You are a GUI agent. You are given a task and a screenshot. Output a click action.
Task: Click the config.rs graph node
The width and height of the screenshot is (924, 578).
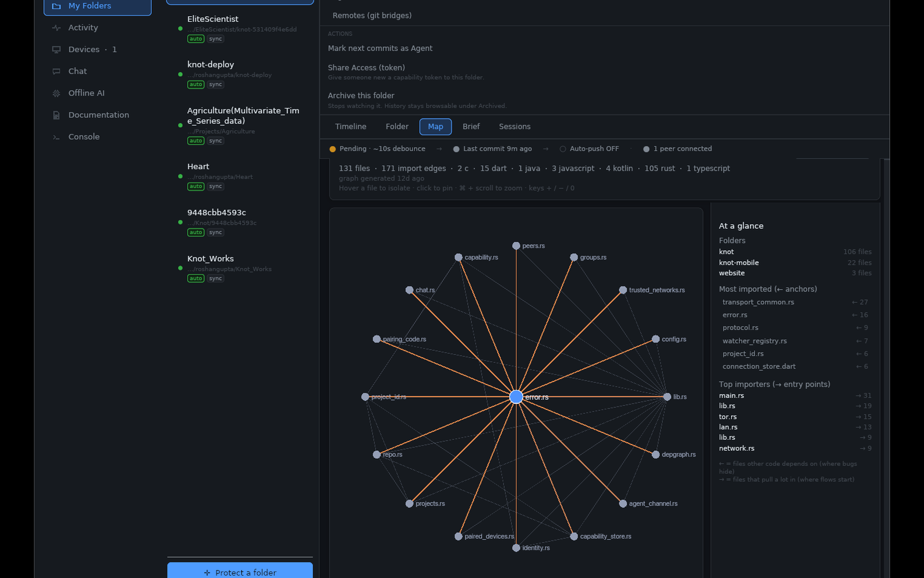pyautogui.click(x=655, y=339)
